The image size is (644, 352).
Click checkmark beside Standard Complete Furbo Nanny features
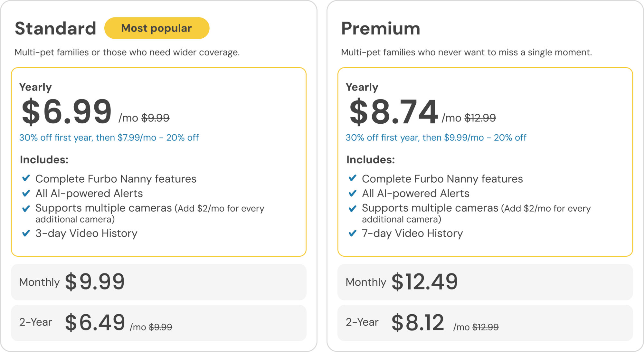click(x=26, y=178)
